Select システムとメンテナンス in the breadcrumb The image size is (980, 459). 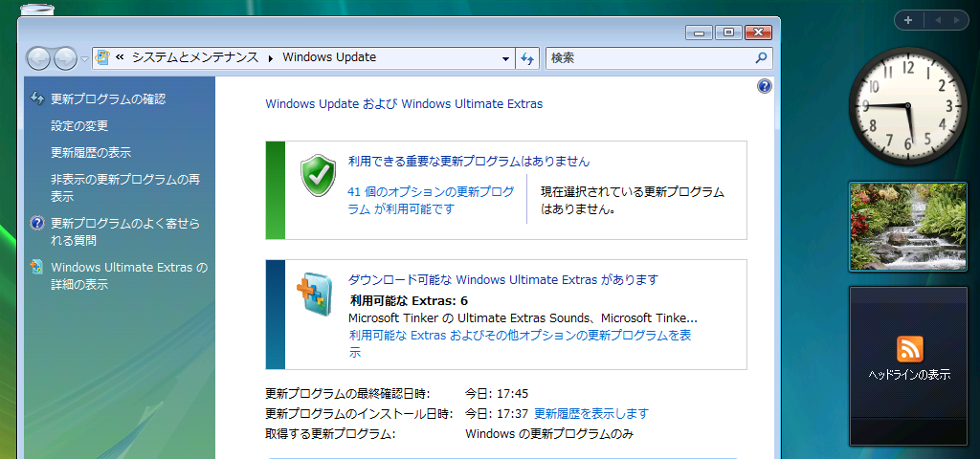click(x=195, y=57)
